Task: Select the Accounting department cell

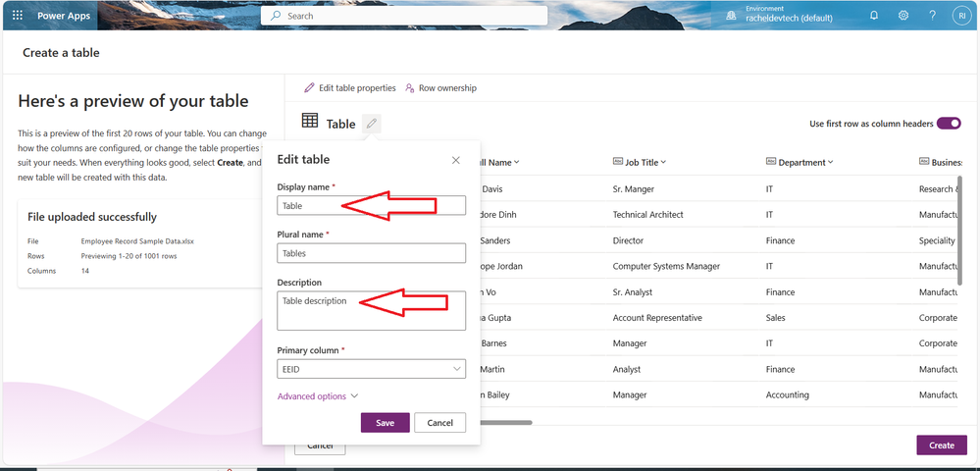Action: pyautogui.click(x=787, y=394)
